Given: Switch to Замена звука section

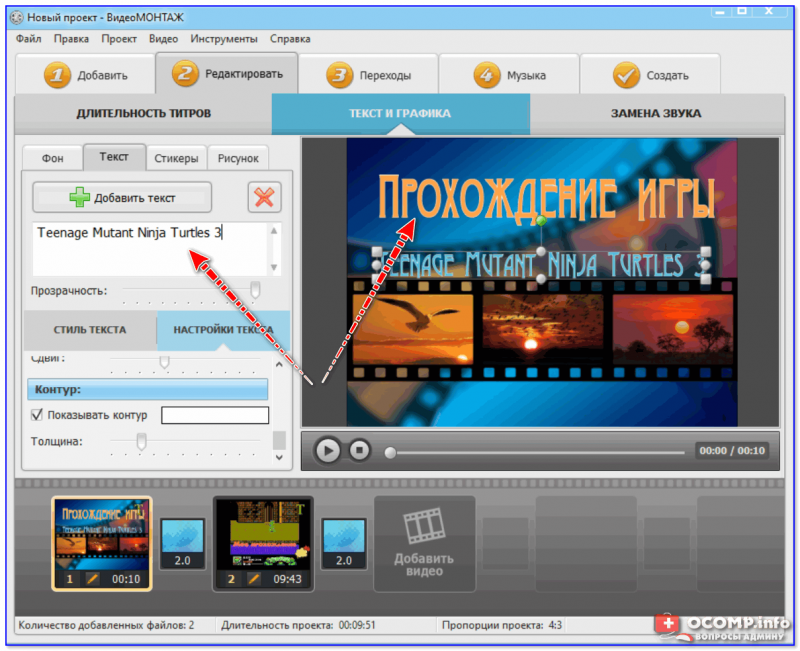Looking at the screenshot, I should (657, 113).
